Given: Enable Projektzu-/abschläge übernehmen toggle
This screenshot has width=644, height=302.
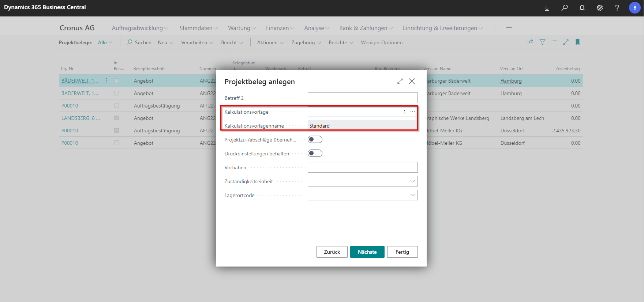Looking at the screenshot, I should pyautogui.click(x=315, y=139).
